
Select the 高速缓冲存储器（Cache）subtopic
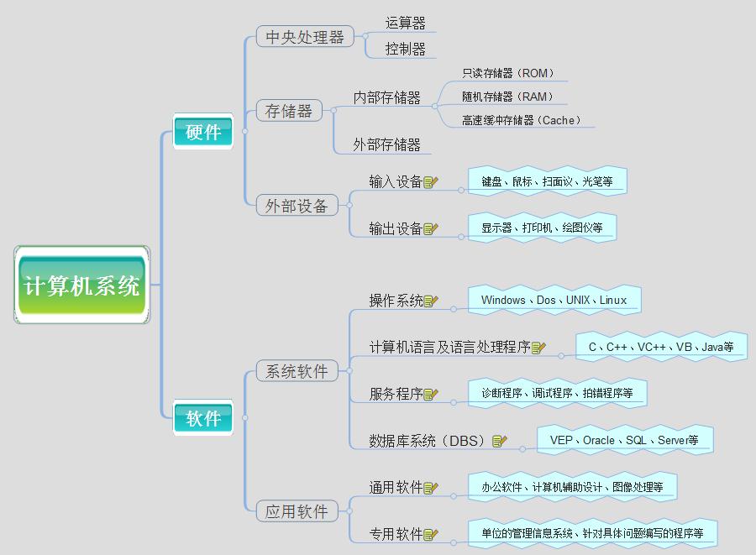coord(522,120)
